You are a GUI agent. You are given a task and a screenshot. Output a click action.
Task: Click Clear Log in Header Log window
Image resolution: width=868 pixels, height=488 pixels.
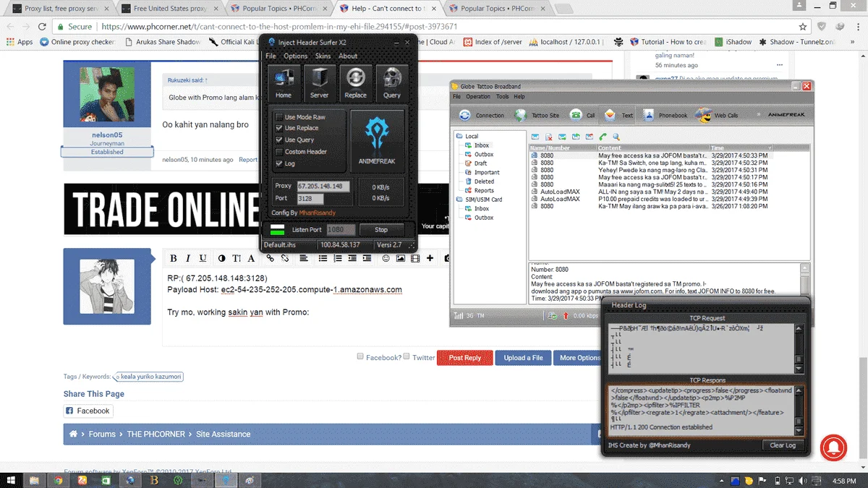point(783,445)
